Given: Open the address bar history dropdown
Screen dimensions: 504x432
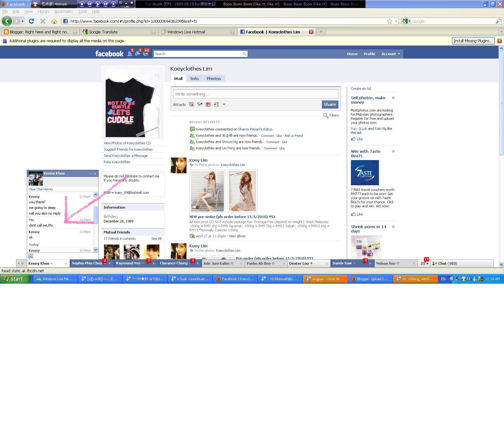Looking at the screenshot, I should coord(396,21).
